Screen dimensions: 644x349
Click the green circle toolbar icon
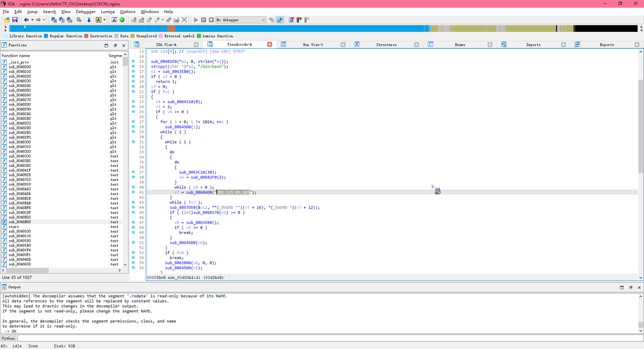[x=122, y=20]
